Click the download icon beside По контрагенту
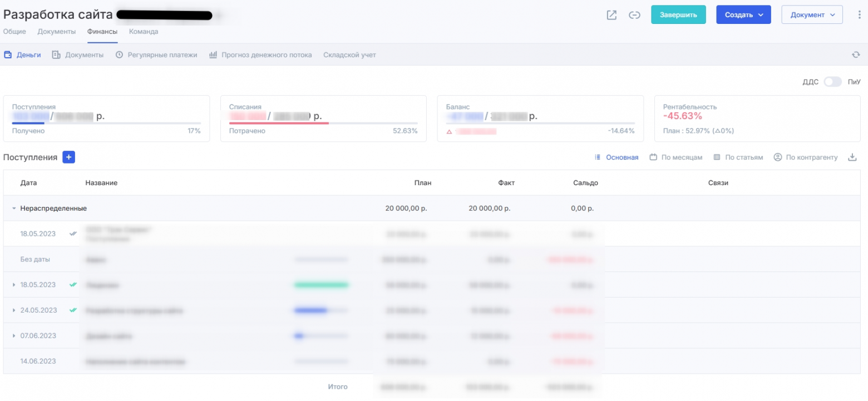The width and height of the screenshot is (868, 401). (852, 157)
